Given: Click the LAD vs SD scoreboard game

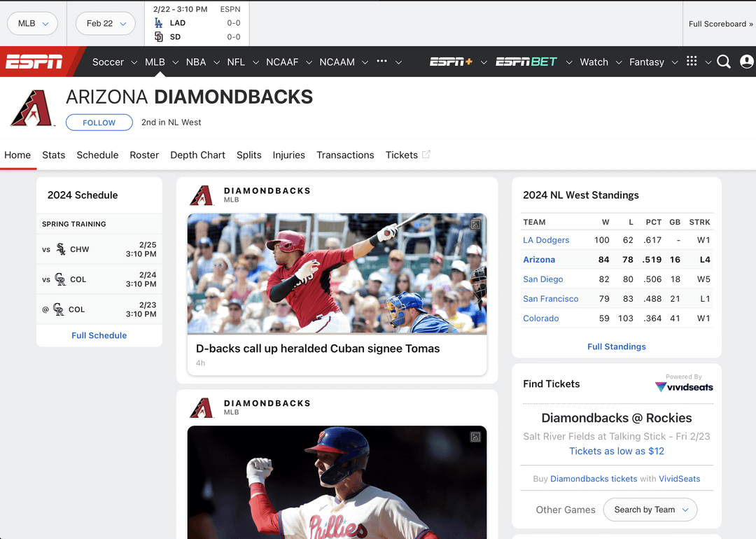Looking at the screenshot, I should click(197, 23).
